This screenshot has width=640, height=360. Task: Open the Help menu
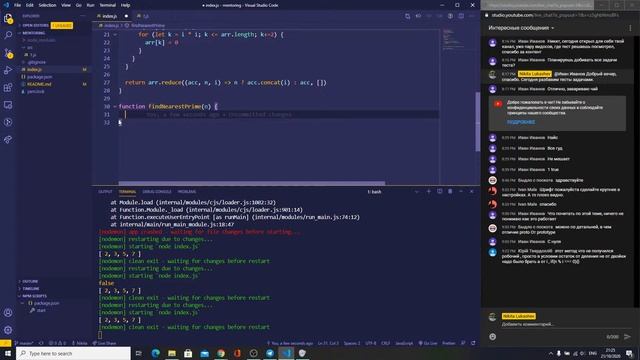pos(125,5)
